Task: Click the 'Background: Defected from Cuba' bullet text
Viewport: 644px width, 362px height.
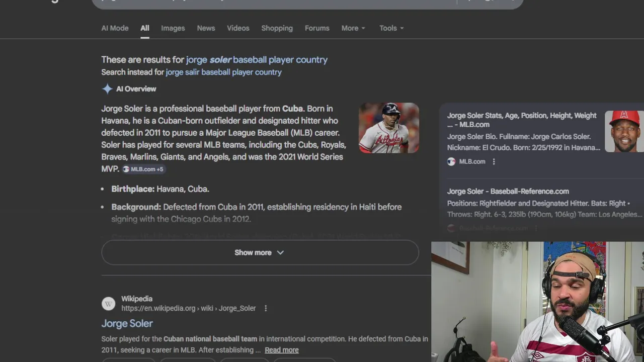Action: (257, 213)
